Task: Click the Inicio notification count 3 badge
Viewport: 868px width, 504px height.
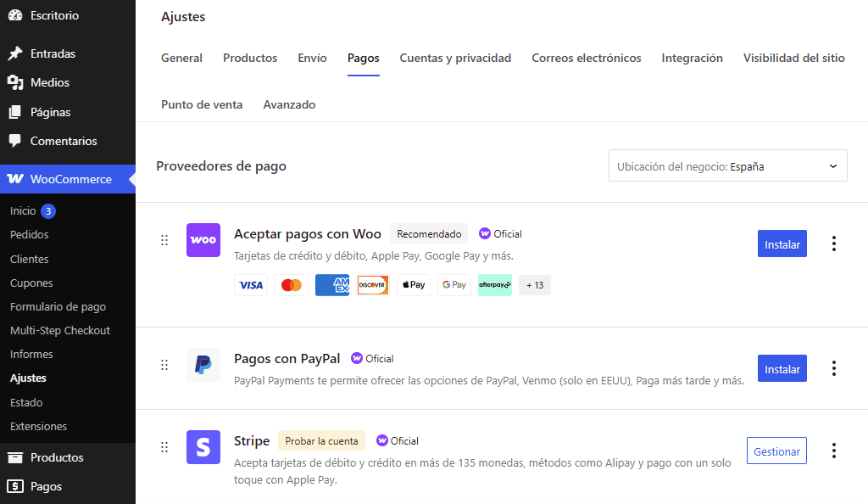Action: tap(48, 211)
